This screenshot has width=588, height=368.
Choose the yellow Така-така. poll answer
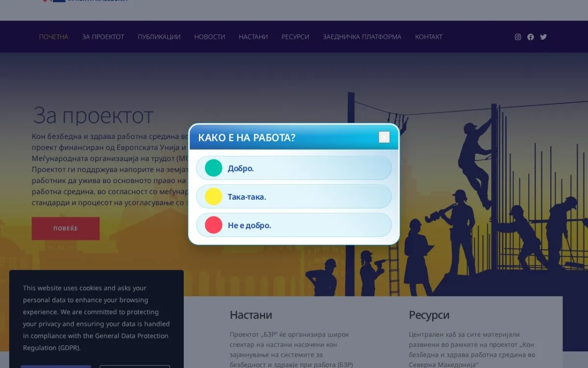point(294,197)
